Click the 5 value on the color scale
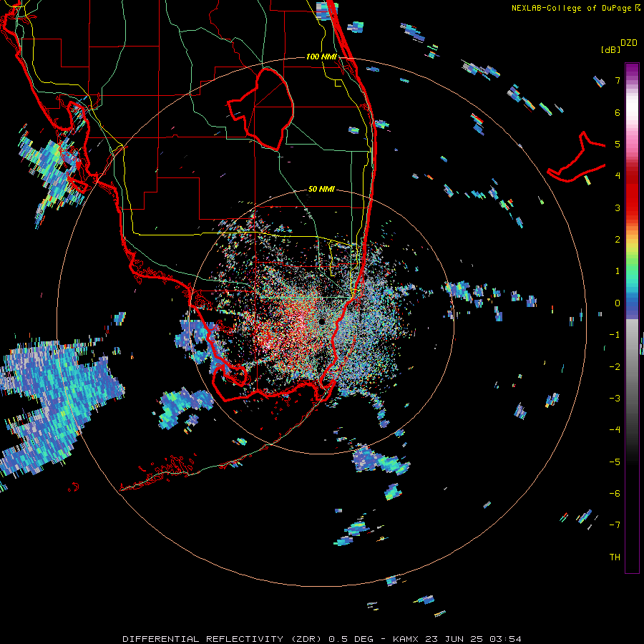This screenshot has width=644, height=644. tap(618, 144)
